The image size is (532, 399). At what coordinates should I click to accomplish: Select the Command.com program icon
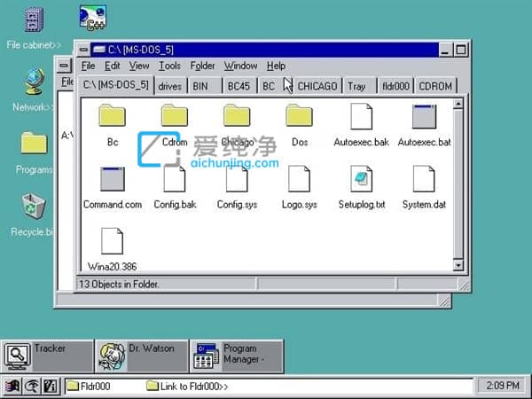tap(113, 179)
